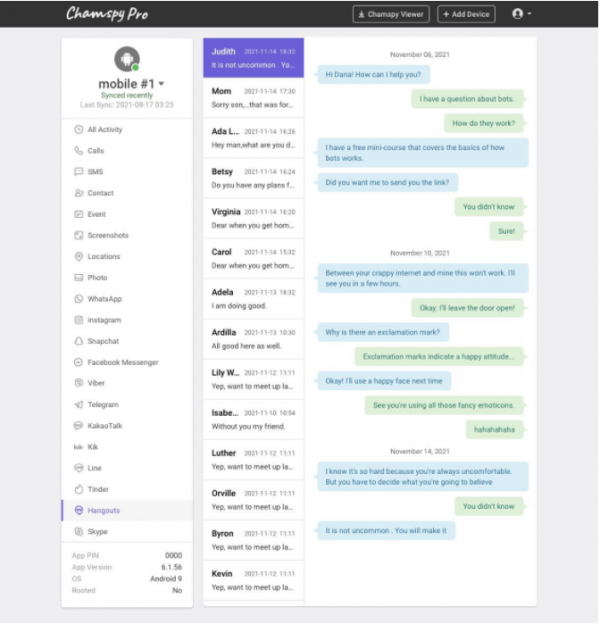Screen dimensions: 600x624
Task: Click the Android device avatar icon
Action: (x=127, y=59)
